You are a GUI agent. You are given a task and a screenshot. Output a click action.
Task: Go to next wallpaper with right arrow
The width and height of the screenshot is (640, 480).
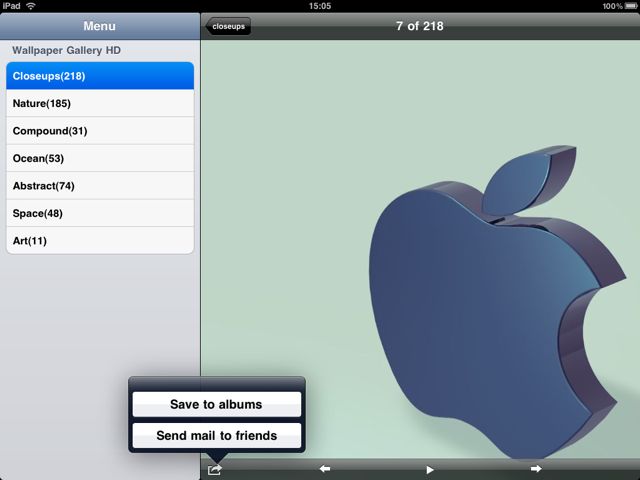point(536,469)
